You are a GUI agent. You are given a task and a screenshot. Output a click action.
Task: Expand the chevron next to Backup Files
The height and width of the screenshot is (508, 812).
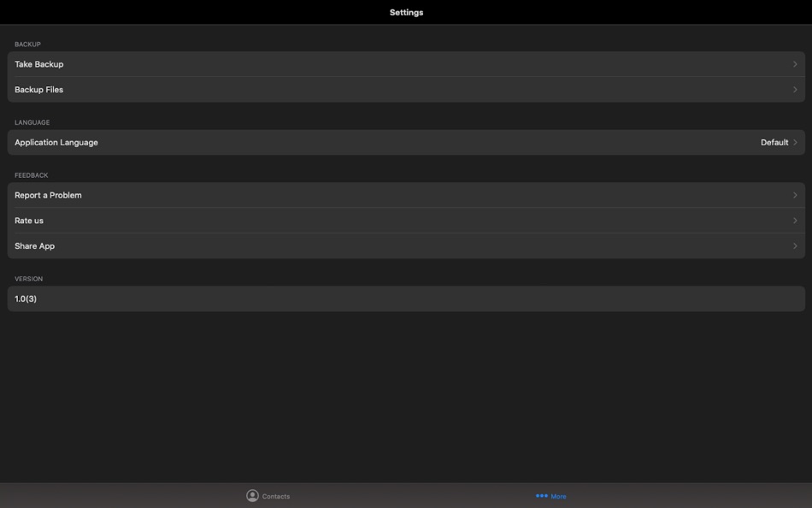(x=795, y=90)
